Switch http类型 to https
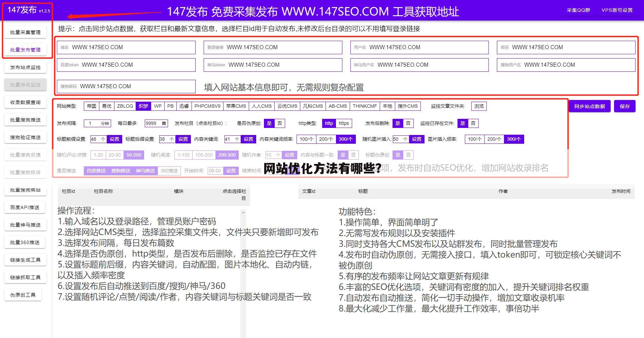 [344, 124]
